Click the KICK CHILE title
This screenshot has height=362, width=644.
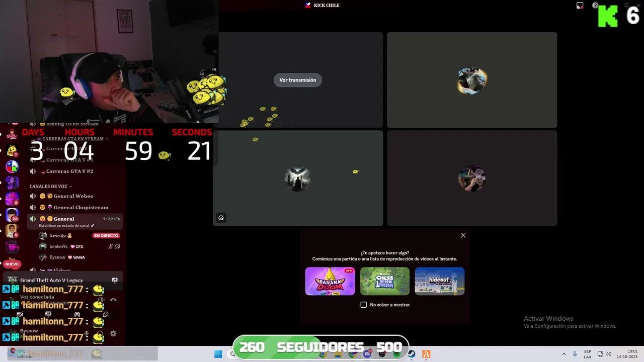[327, 6]
